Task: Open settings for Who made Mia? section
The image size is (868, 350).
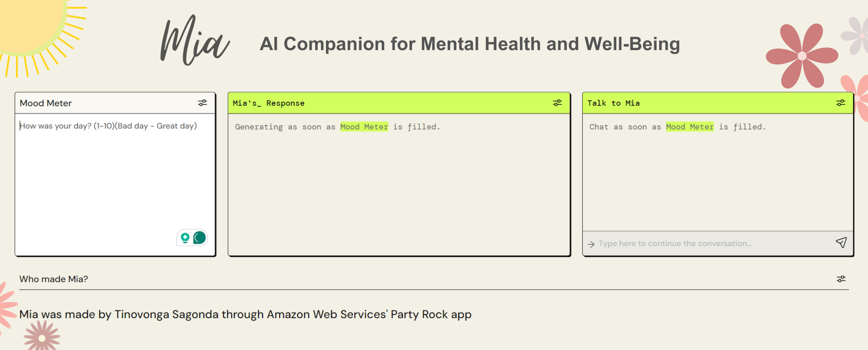Action: 841,279
